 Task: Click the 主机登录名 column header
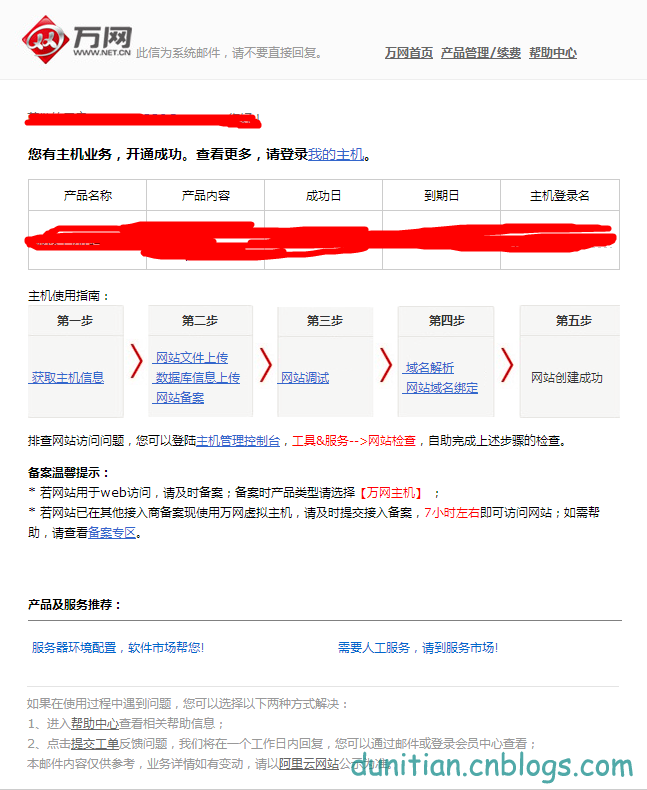click(x=560, y=195)
